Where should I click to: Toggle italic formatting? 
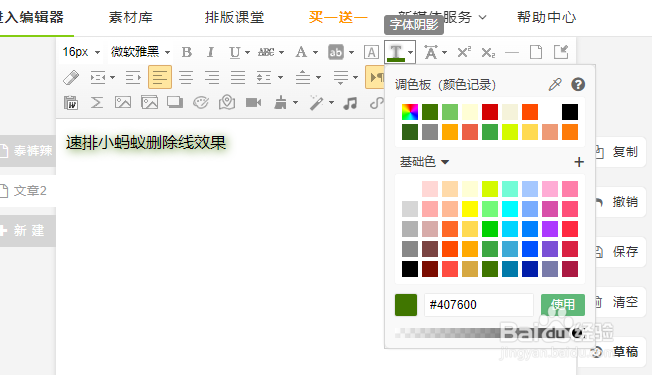point(210,52)
